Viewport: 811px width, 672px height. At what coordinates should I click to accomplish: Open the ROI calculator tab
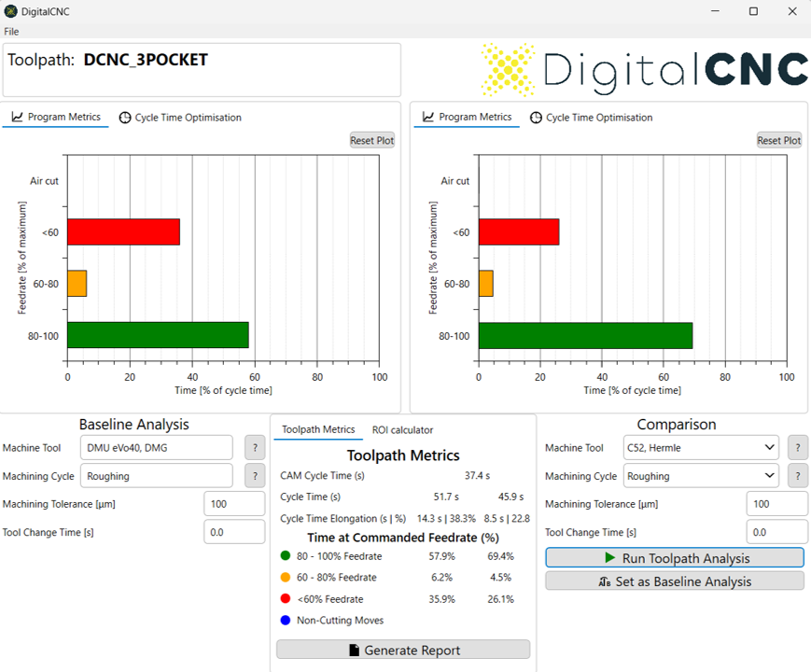pyautogui.click(x=402, y=430)
